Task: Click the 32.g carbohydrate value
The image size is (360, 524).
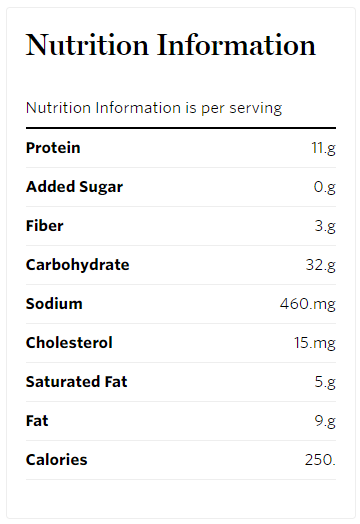Action: (321, 265)
